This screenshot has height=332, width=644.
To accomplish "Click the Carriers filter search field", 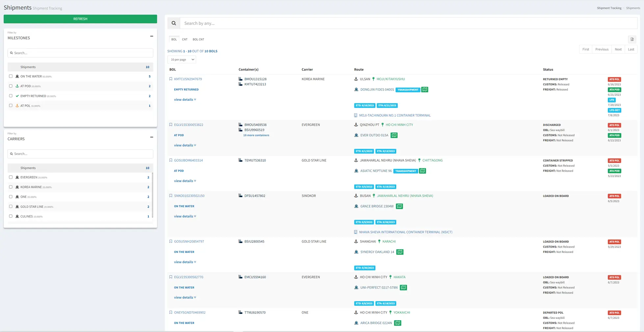I will [80, 154].
